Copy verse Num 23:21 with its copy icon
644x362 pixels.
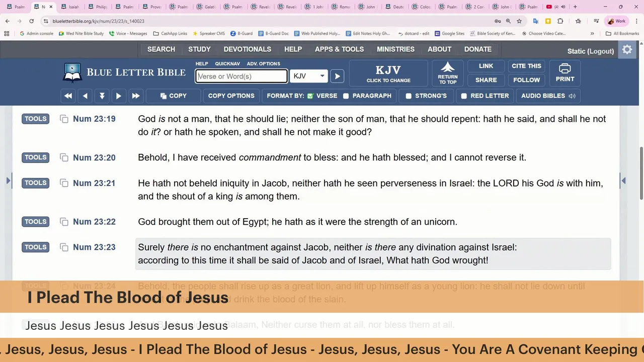click(x=64, y=184)
